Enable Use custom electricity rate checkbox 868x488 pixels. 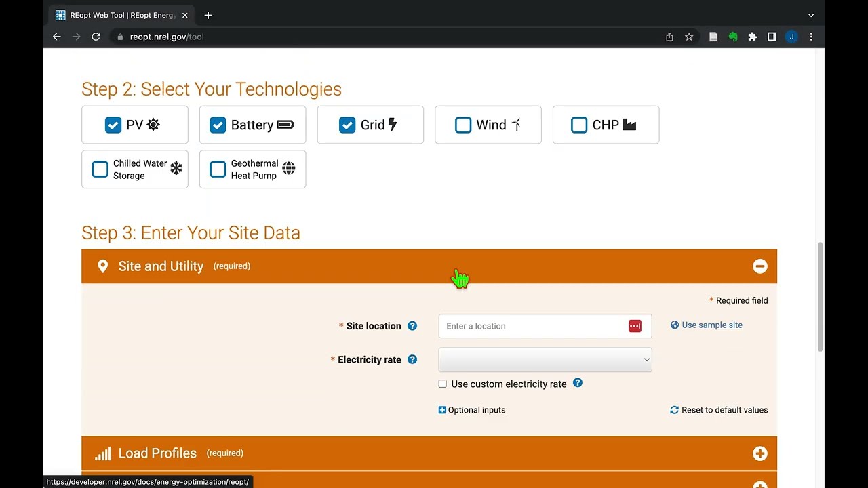pos(443,384)
